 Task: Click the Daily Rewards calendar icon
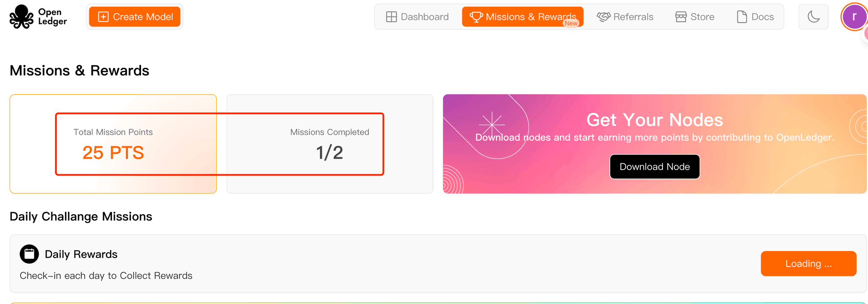pyautogui.click(x=29, y=254)
